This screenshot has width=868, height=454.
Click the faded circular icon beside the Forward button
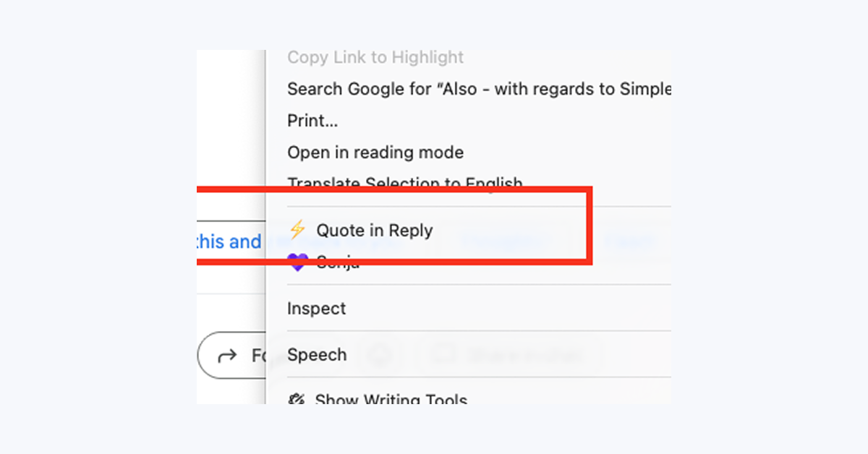click(380, 355)
